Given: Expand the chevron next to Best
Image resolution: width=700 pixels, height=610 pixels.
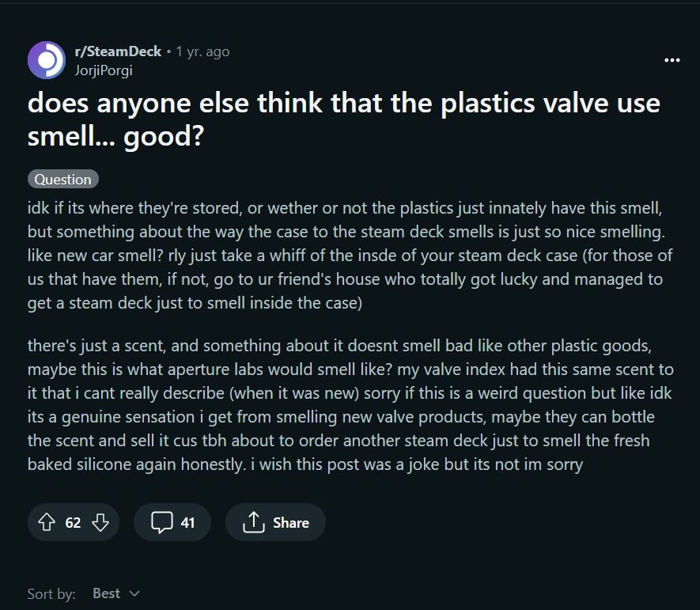Looking at the screenshot, I should (x=134, y=593).
